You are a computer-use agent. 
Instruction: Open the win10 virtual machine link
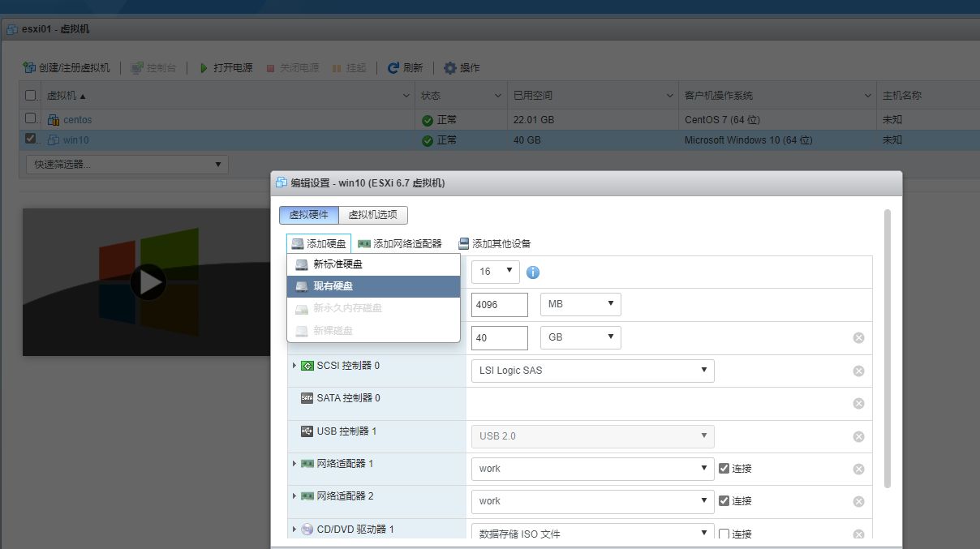point(76,139)
